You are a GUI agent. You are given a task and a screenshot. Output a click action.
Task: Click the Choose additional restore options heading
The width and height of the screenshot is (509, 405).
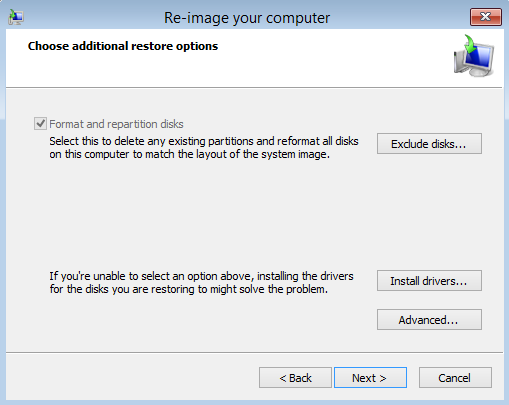point(123,46)
